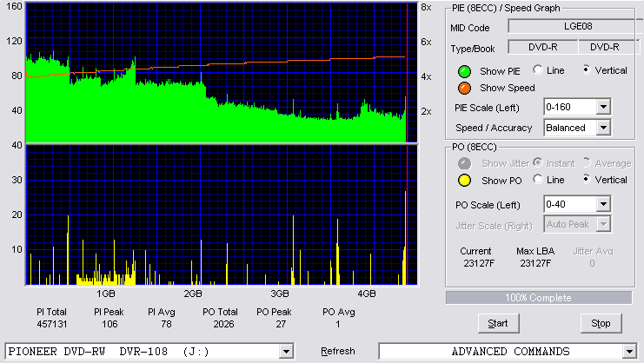644x363 pixels.
Task: Toggle the green Show PIE indicator
Action: (x=464, y=71)
